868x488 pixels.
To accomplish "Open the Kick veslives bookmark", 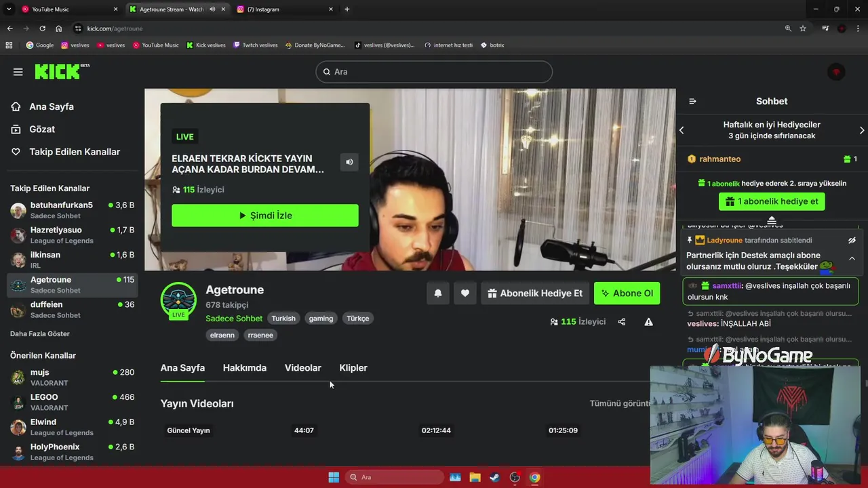I will [206, 45].
